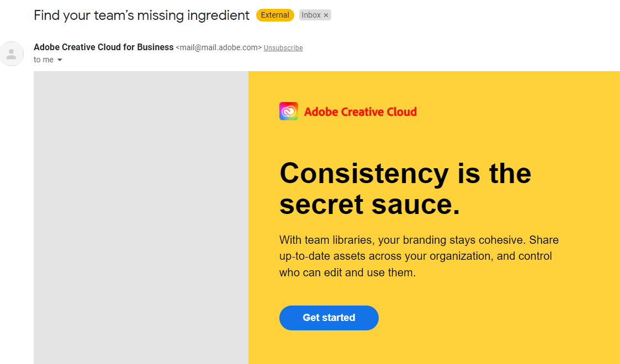Click the 'who can edit and use them.' line
The width and height of the screenshot is (620, 364).
(348, 272)
